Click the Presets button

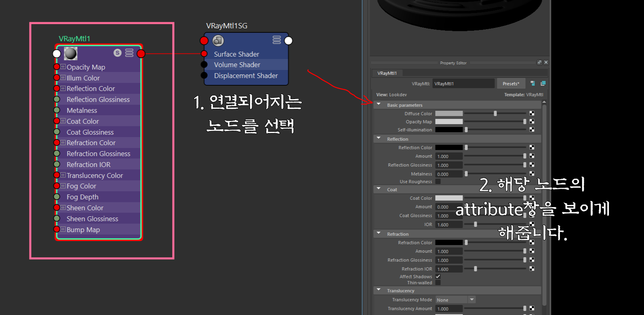(x=511, y=83)
